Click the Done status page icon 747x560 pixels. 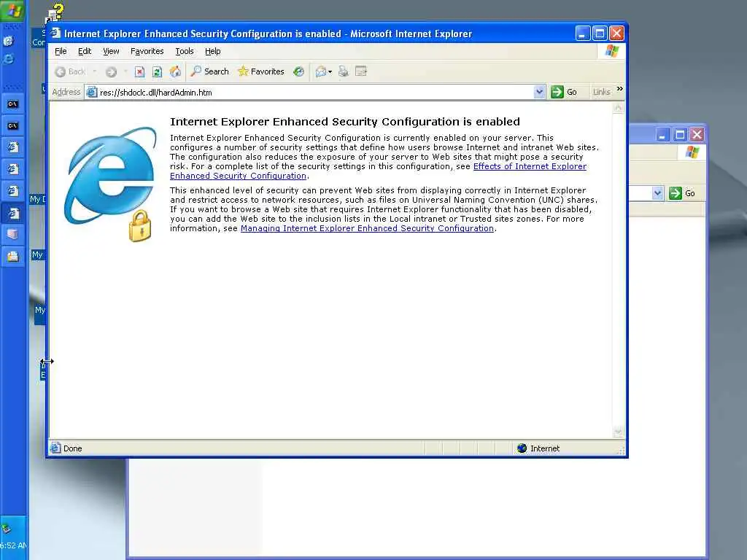click(x=55, y=448)
